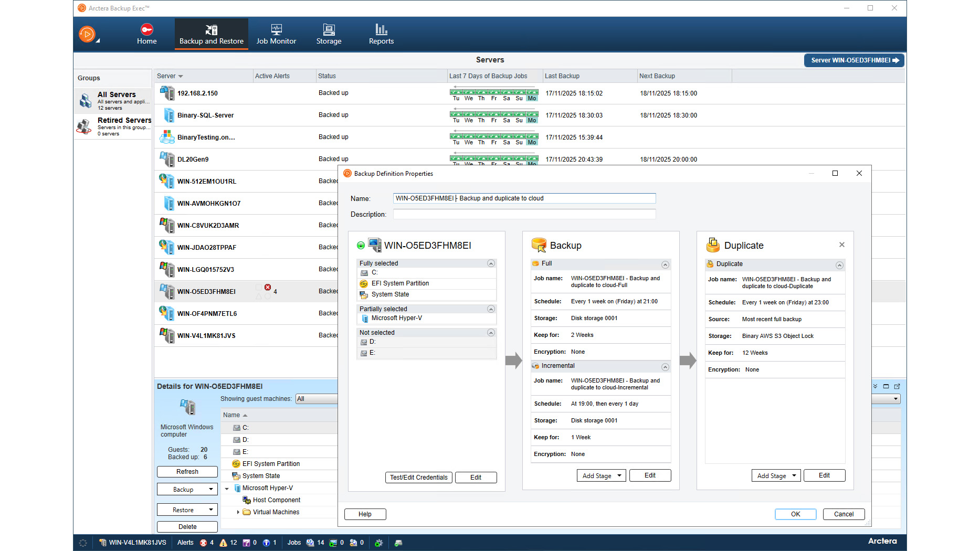Click the red error alerts icon in status bar
Screen dimensions: 980x551
point(204,543)
